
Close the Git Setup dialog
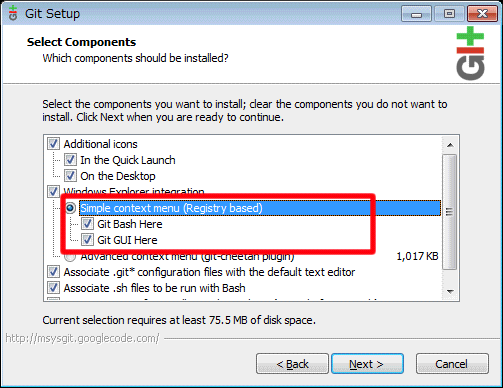point(482,14)
